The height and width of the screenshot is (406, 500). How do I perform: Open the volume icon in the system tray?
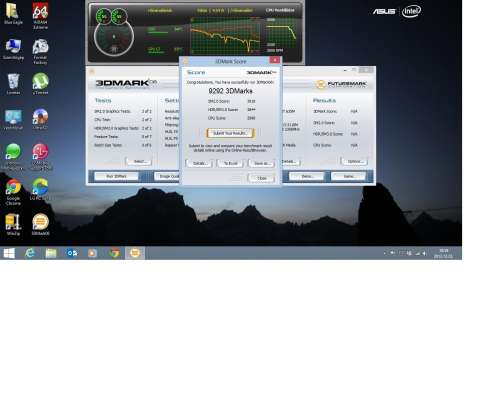[424, 254]
